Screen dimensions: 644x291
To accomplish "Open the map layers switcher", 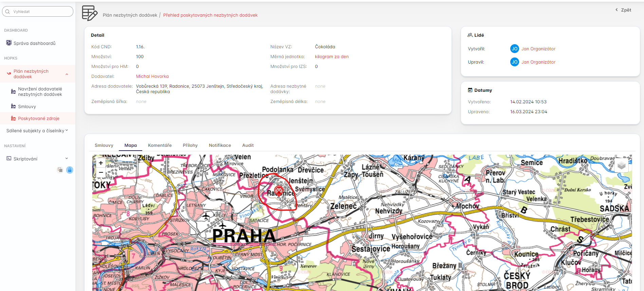I will pyautogui.click(x=621, y=166).
